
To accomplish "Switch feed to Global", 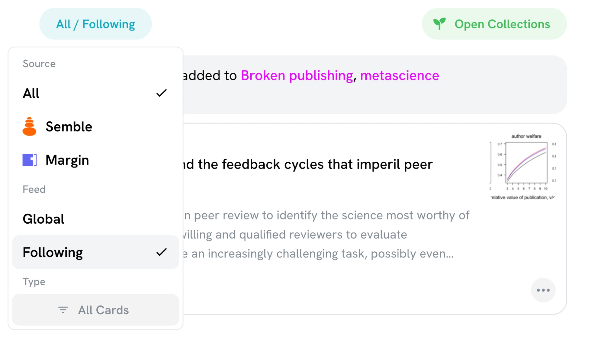I will pos(43,219).
